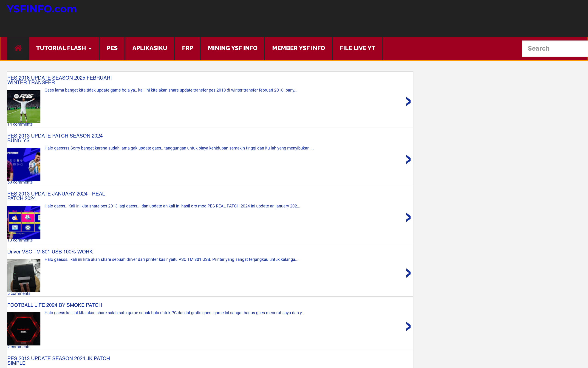Click chevron arrow on Bung YS post row
The height and width of the screenshot is (368, 588).
[x=408, y=159]
